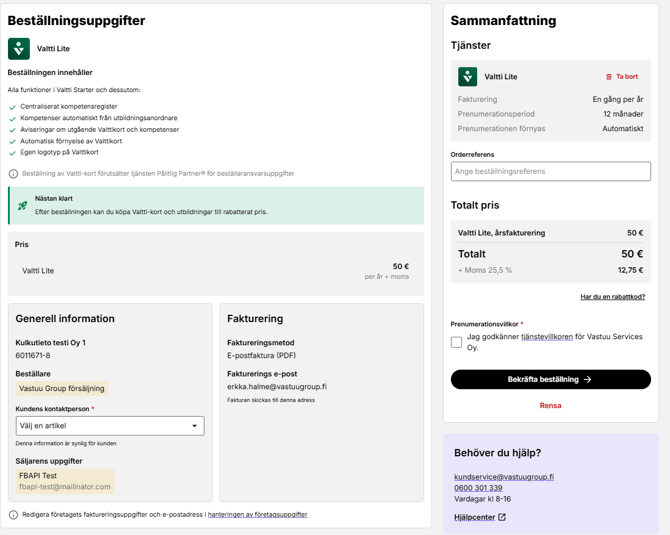Click the rocket icon in Nästan klart banner
Screen dimensions: 670x535
[22, 206]
